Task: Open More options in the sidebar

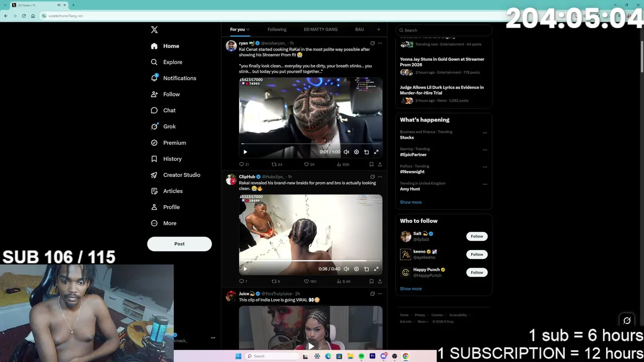Action: pyautogui.click(x=164, y=223)
